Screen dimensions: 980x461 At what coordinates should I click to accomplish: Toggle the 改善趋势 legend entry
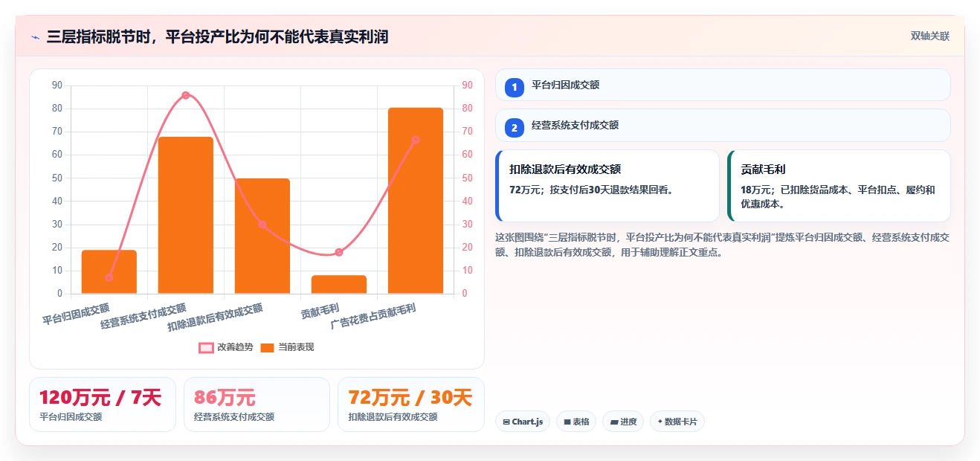[226, 347]
